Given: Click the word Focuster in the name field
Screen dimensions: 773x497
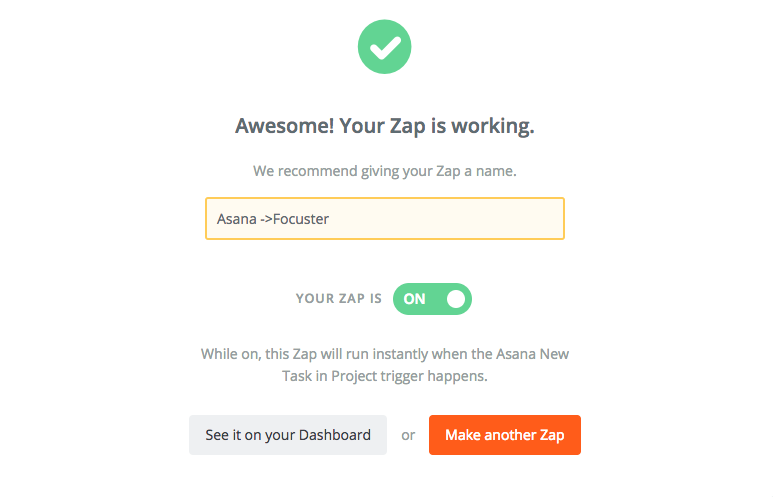Looking at the screenshot, I should tap(301, 219).
